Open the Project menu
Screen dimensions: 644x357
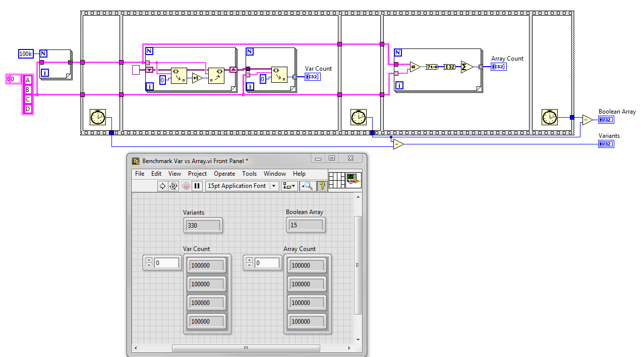198,174
